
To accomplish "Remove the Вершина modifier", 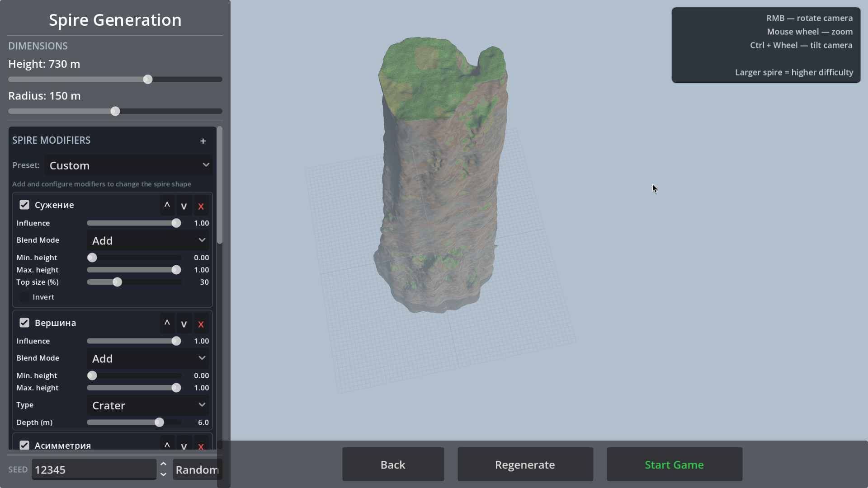I will [201, 324].
